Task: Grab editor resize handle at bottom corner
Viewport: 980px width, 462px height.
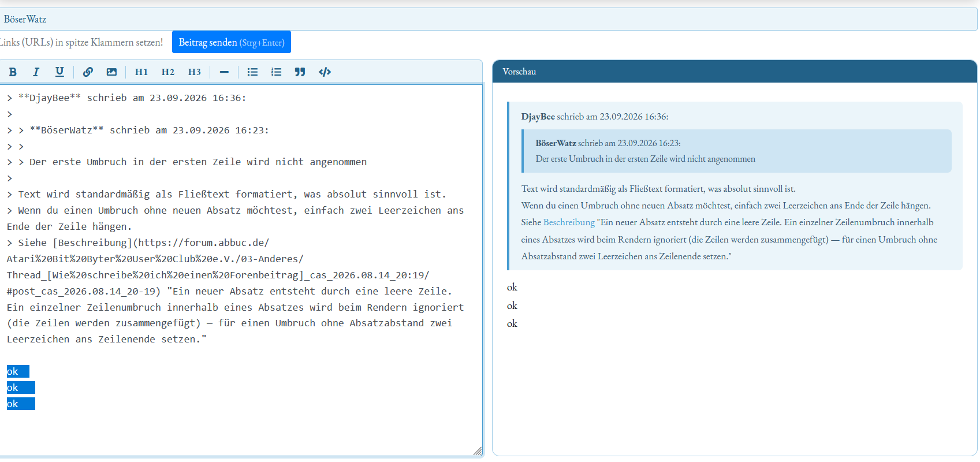Action: click(478, 451)
